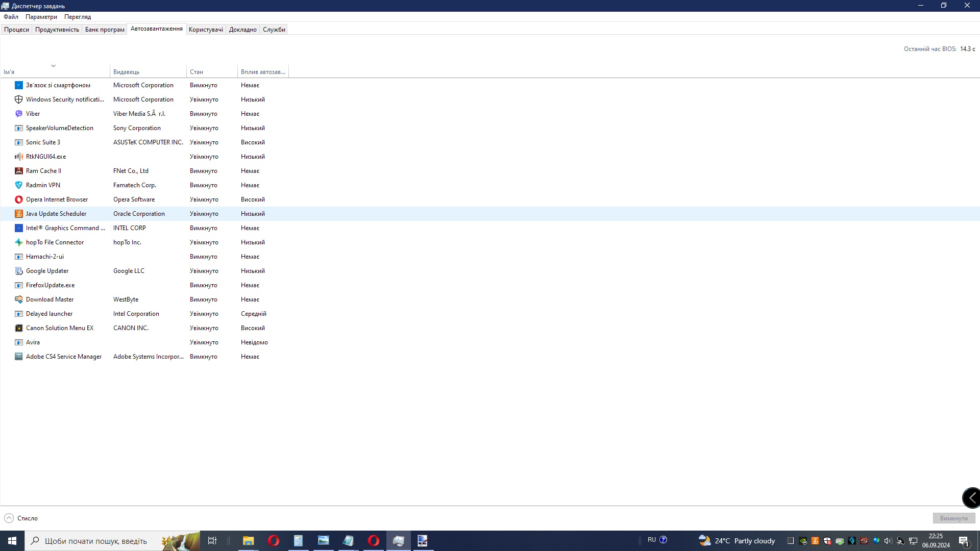Select the Java Update Scheduler icon
This screenshot has height=551, width=980.
(x=19, y=214)
